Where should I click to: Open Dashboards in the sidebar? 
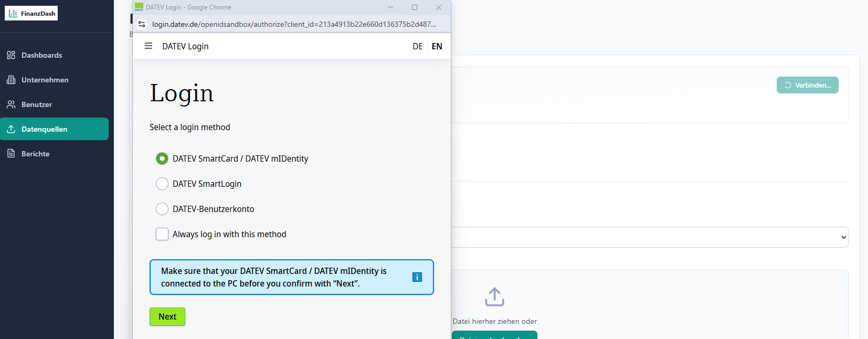click(x=55, y=55)
